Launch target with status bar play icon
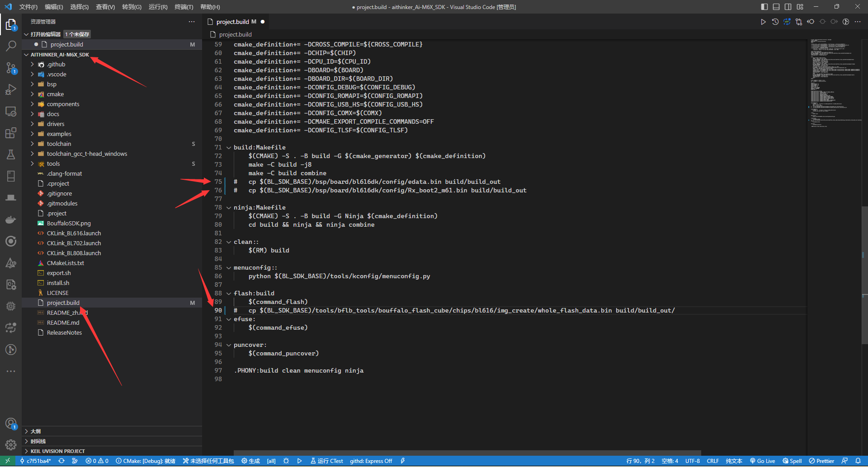 [x=299, y=461]
